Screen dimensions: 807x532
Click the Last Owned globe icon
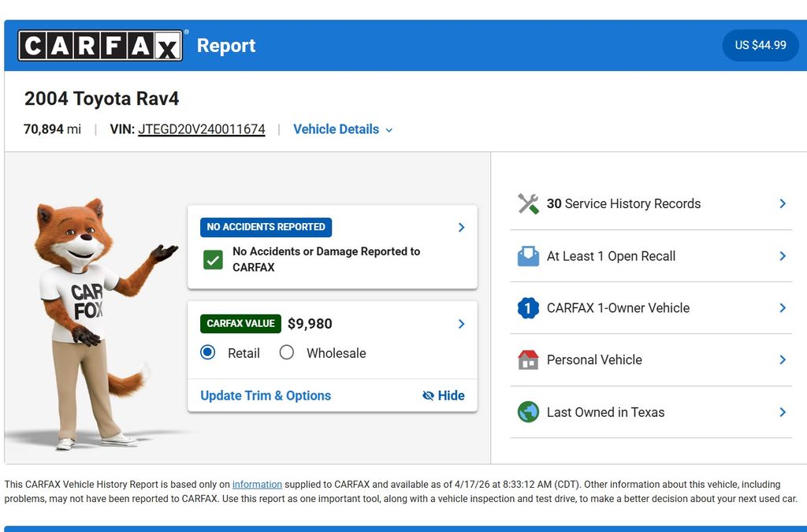click(x=528, y=412)
